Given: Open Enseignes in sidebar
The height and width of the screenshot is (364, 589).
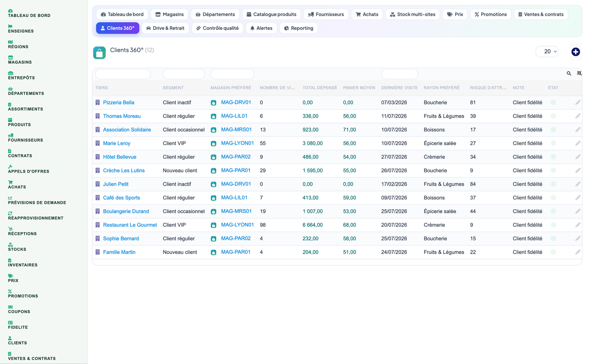Looking at the screenshot, I should pos(21,29).
